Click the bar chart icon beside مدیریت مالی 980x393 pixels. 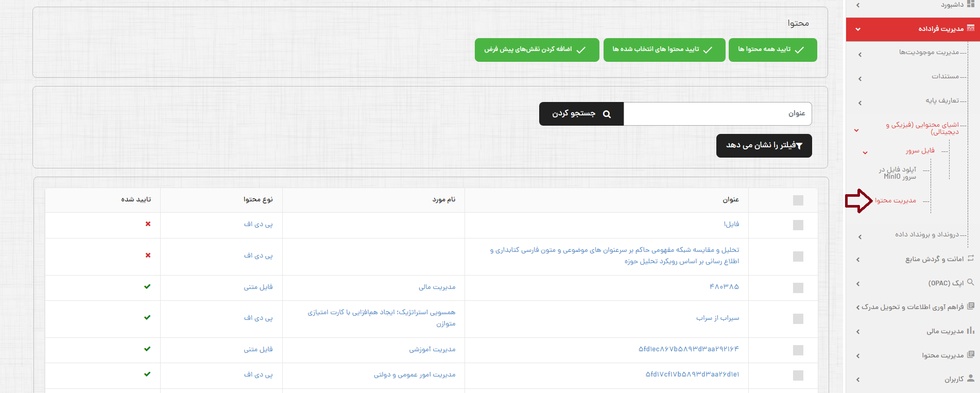(971, 330)
